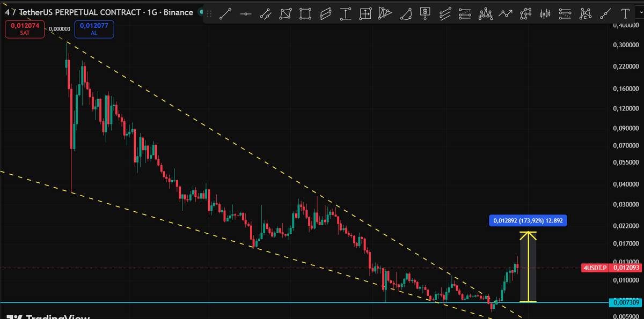Select the Triangle pattern tool
Viewport: 644px width, 319px height.
pyautogui.click(x=405, y=13)
